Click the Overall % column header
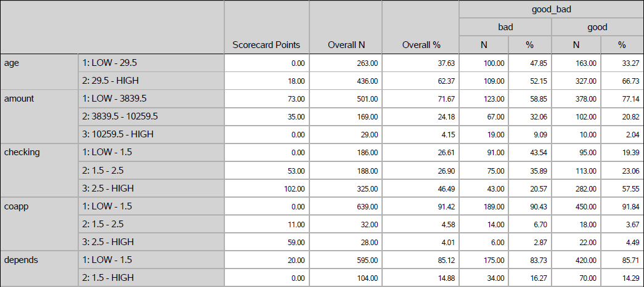 [x=421, y=45]
